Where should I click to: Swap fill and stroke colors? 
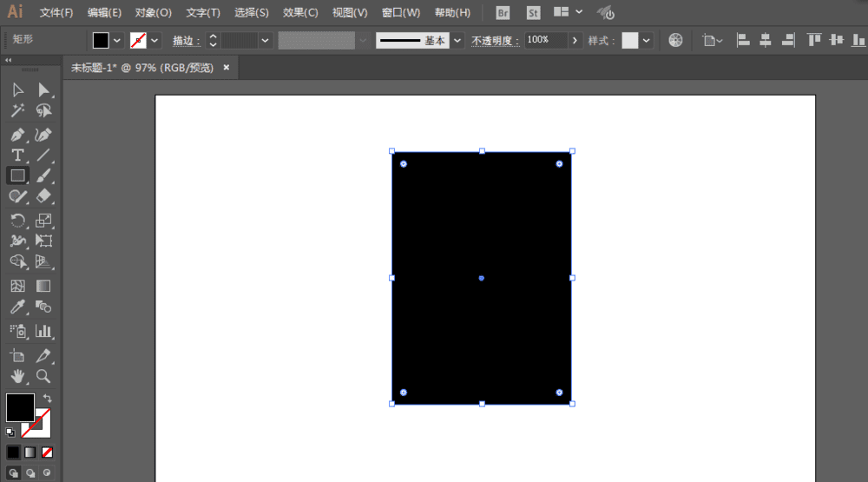tap(48, 399)
